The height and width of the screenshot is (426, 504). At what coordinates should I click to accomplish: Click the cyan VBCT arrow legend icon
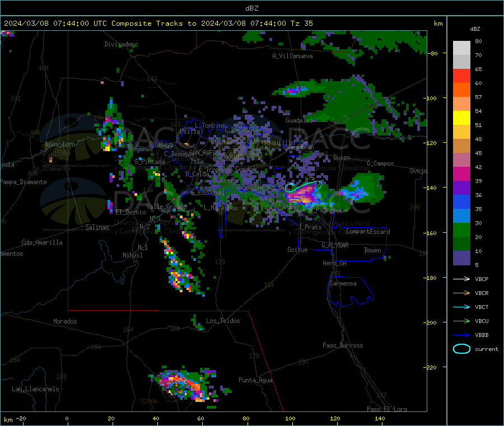(x=461, y=307)
